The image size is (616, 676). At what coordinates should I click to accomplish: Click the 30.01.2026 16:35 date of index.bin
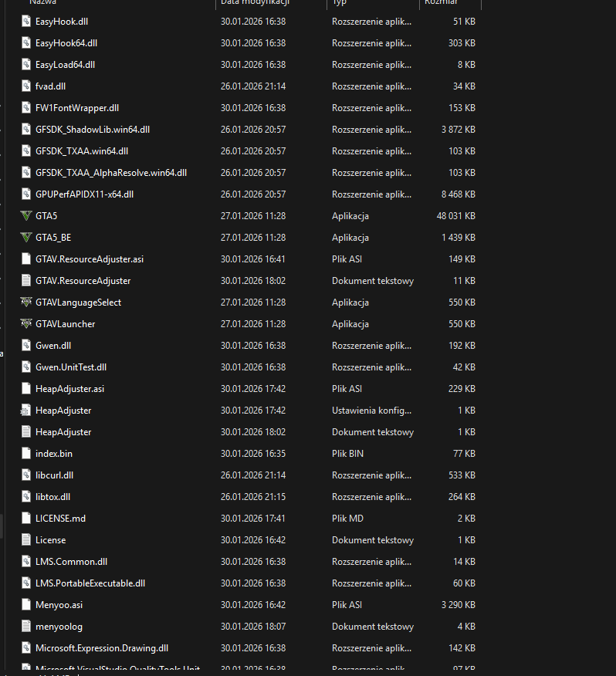(253, 453)
